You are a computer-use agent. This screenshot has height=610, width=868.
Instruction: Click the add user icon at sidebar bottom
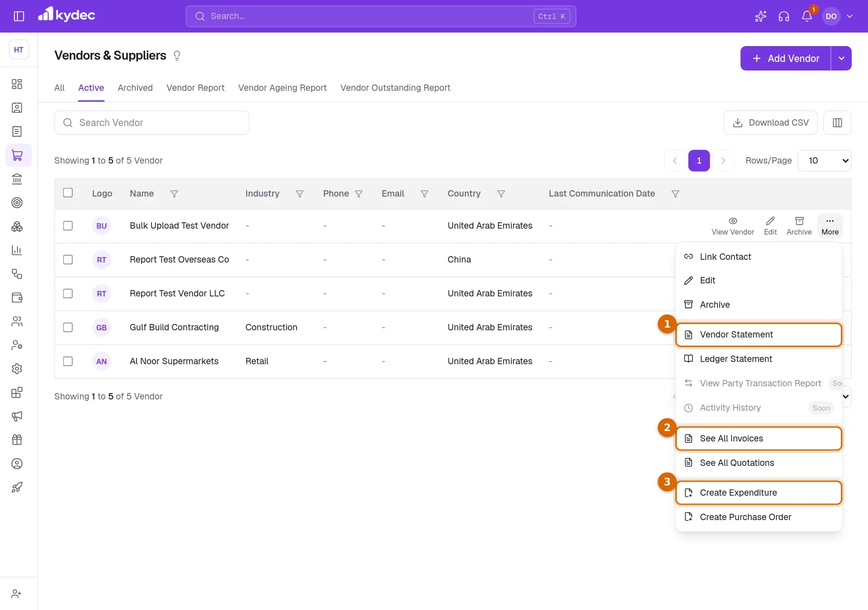point(16,594)
